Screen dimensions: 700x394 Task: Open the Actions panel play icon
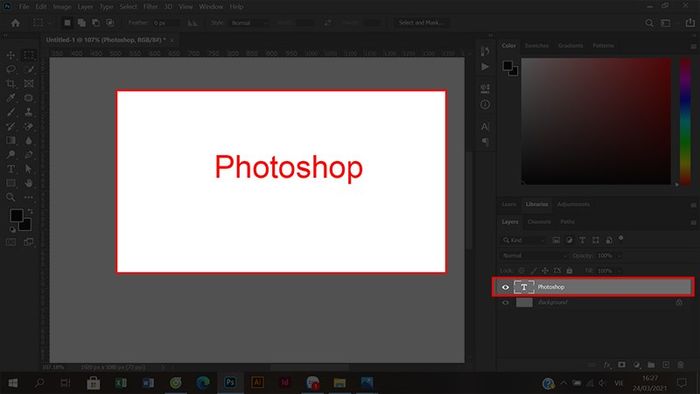485,67
